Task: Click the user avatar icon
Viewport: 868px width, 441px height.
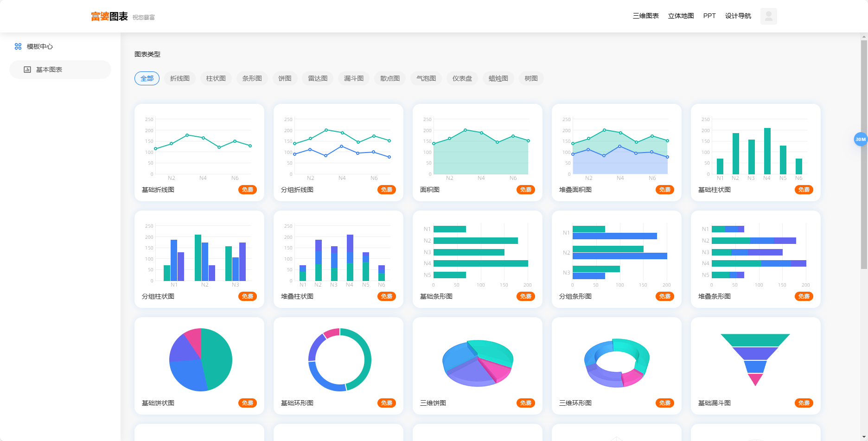Action: pyautogui.click(x=768, y=16)
